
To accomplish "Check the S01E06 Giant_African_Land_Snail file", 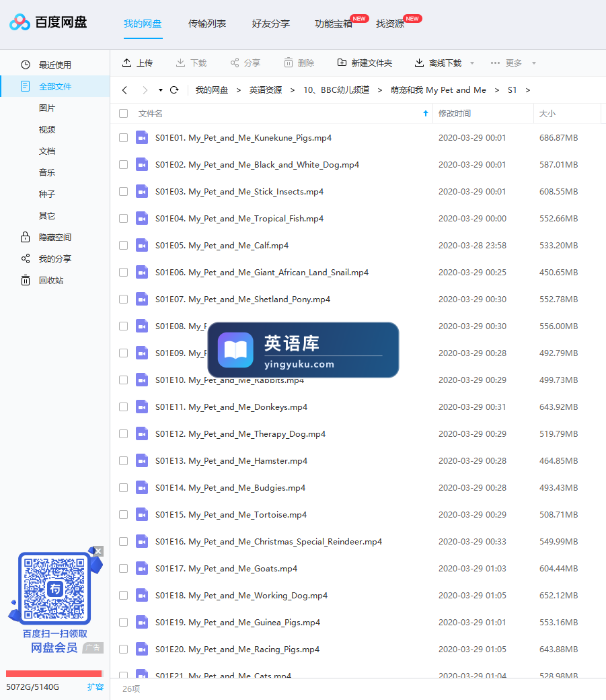I will (x=124, y=273).
